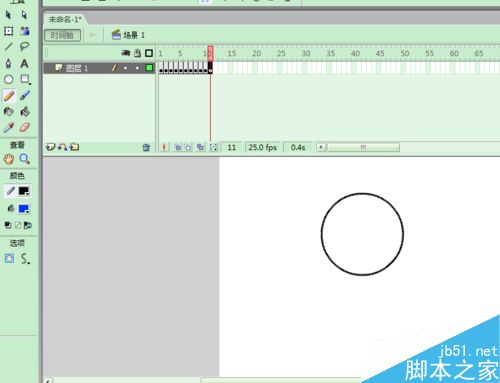The image size is (500, 383).
Task: Toggle Object Drawing option
Action: click(9, 258)
